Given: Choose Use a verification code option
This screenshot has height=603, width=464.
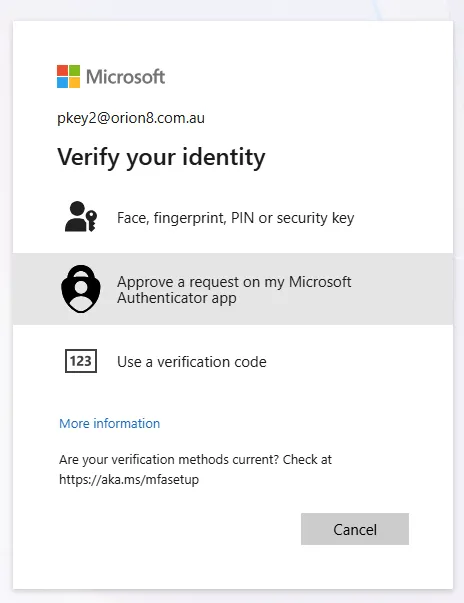Looking at the screenshot, I should tap(233, 361).
